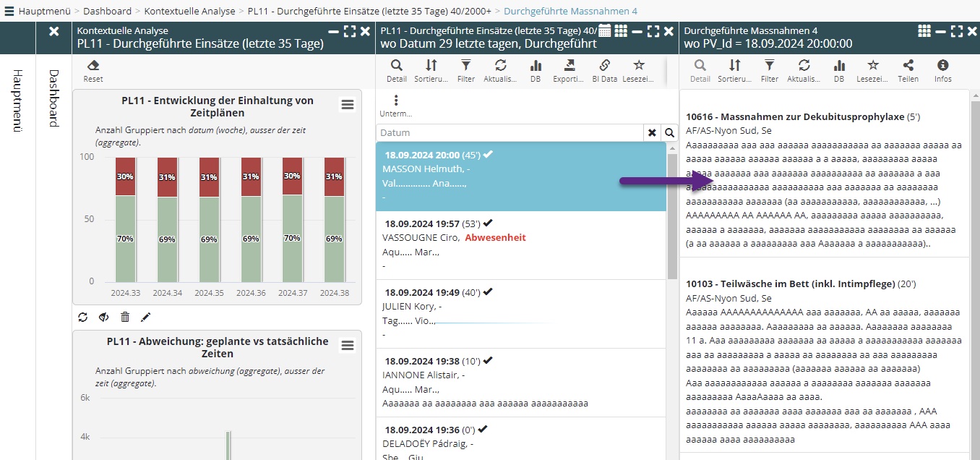Toggle chart visibility with the eye icon
This screenshot has width=980, height=460.
point(103,317)
